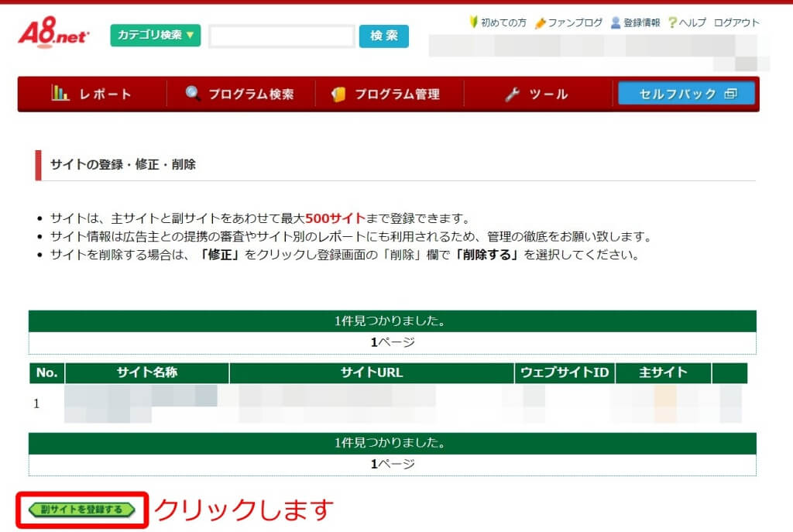Open the レポート menu

click(x=92, y=94)
